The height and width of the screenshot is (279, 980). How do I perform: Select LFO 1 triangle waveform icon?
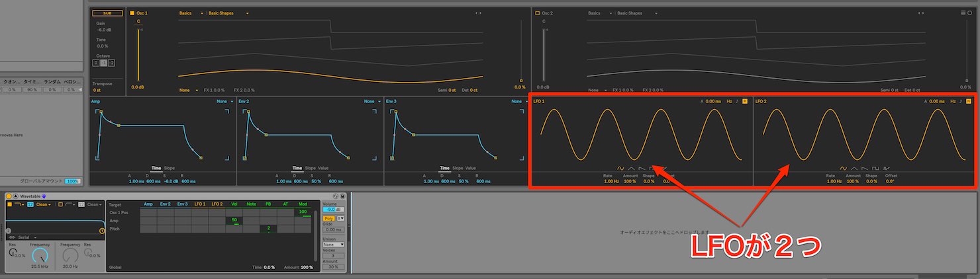(631, 169)
